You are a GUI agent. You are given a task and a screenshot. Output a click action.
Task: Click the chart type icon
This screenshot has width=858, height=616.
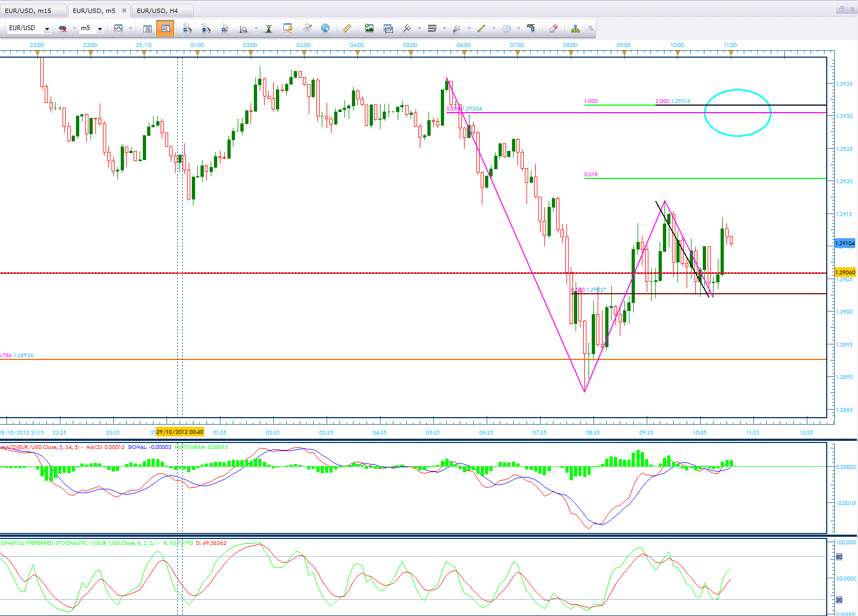(119, 29)
